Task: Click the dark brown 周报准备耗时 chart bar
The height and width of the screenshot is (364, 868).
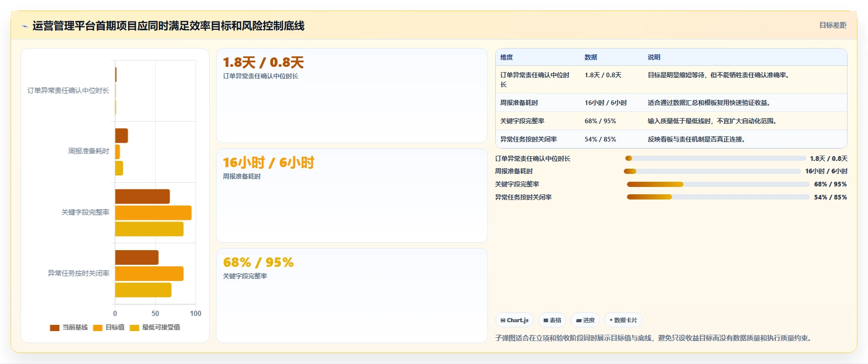Action: click(121, 136)
